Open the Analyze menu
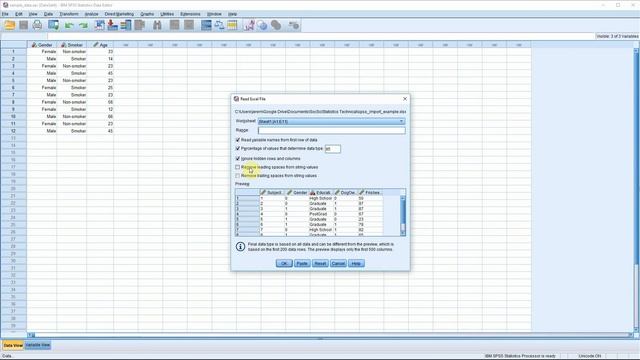Screen dimensions: 640x360 click(91, 14)
